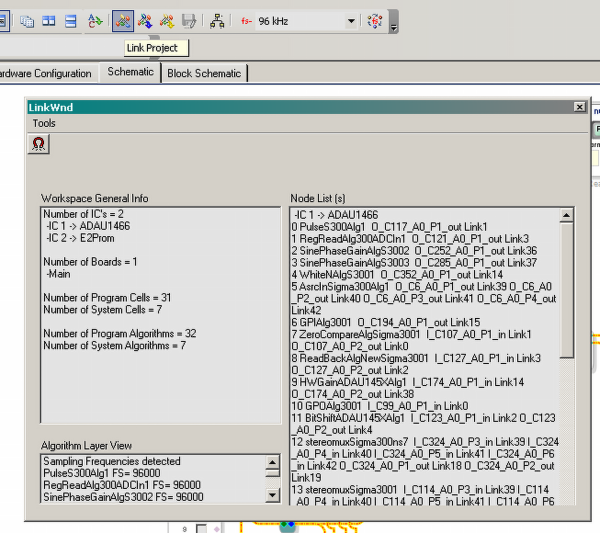The width and height of the screenshot is (600, 533).
Task: Click the Link Compile Connect icon
Action: (145, 20)
